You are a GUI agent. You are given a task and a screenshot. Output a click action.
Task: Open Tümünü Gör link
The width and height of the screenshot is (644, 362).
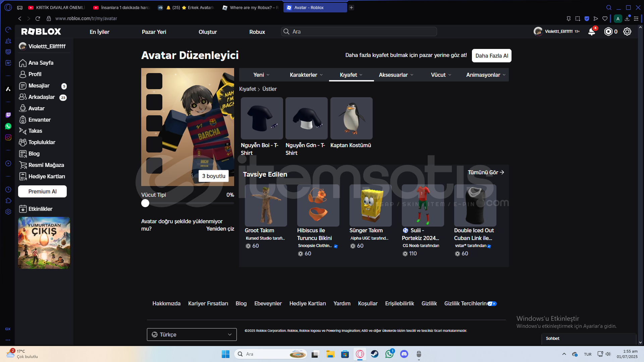(x=486, y=172)
